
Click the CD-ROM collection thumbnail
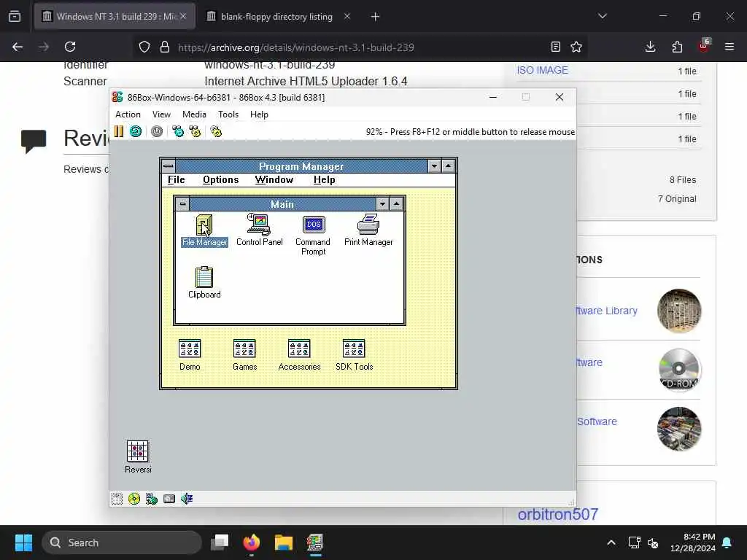coord(679,370)
